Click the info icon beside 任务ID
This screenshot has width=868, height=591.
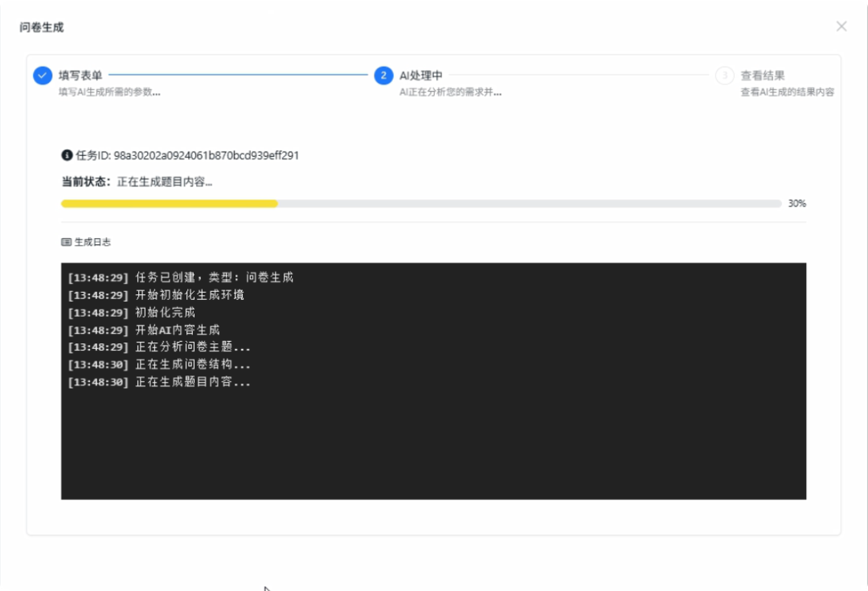click(68, 155)
